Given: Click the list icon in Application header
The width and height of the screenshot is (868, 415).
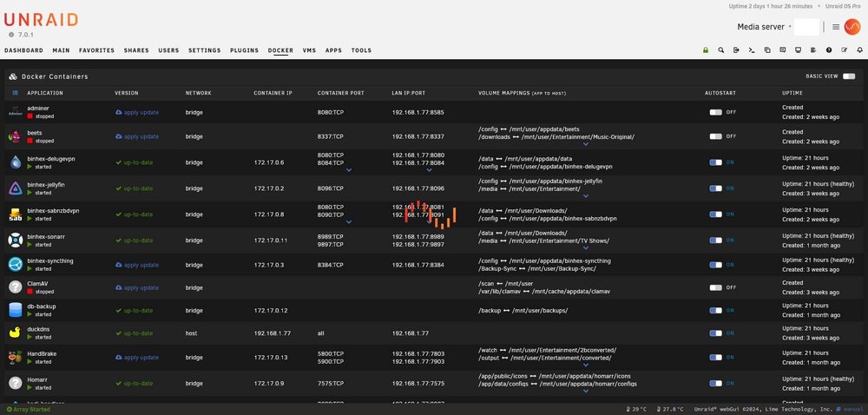Looking at the screenshot, I should click(15, 93).
